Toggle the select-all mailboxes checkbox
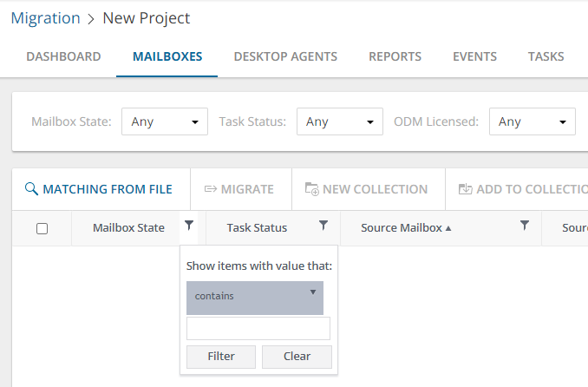The image size is (588, 387). (42, 229)
